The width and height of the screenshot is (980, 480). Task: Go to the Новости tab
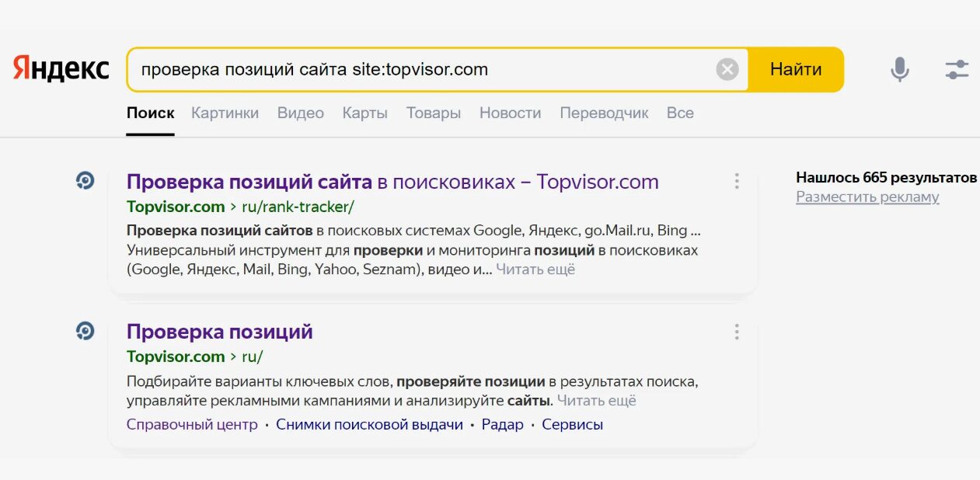pyautogui.click(x=510, y=113)
